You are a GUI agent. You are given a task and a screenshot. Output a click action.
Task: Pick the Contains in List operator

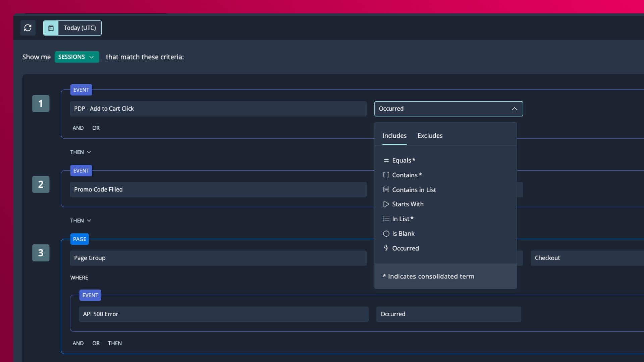414,190
